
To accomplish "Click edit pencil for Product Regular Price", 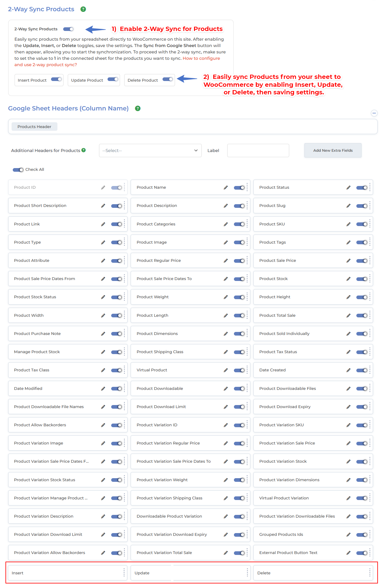I will [226, 261].
